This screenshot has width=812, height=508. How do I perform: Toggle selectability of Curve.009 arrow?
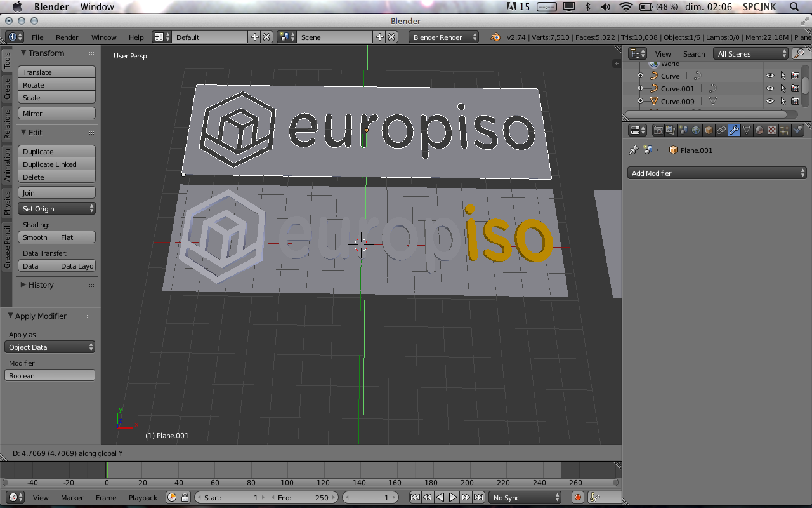[x=783, y=102]
